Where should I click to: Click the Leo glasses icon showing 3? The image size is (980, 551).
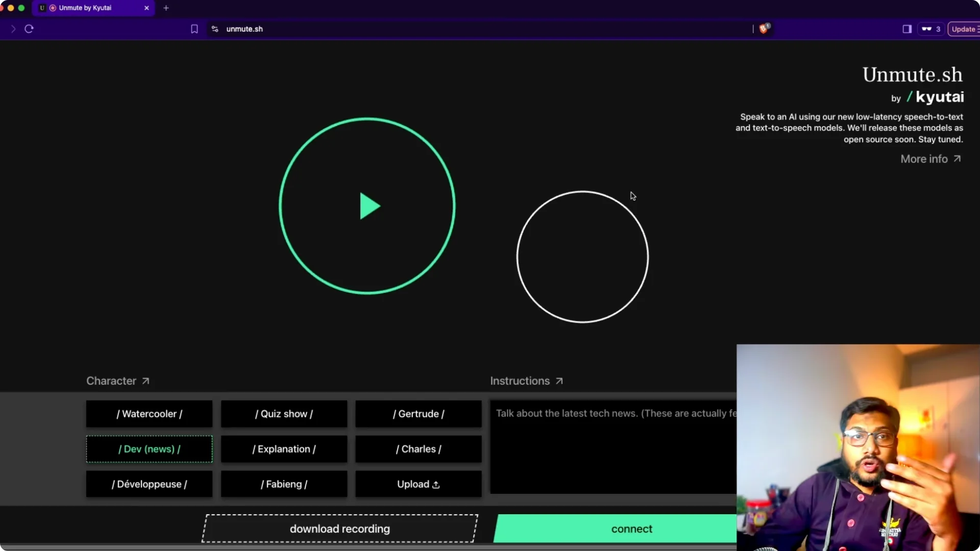coord(930,29)
